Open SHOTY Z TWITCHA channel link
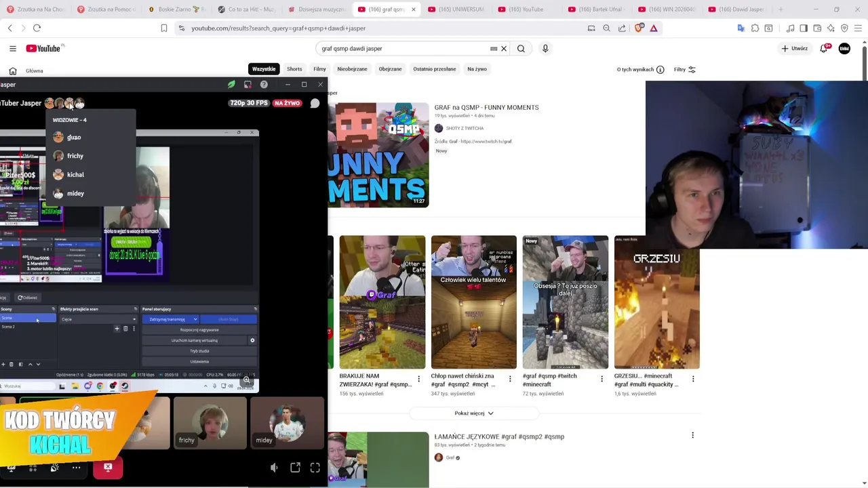The image size is (868, 488). (465, 128)
